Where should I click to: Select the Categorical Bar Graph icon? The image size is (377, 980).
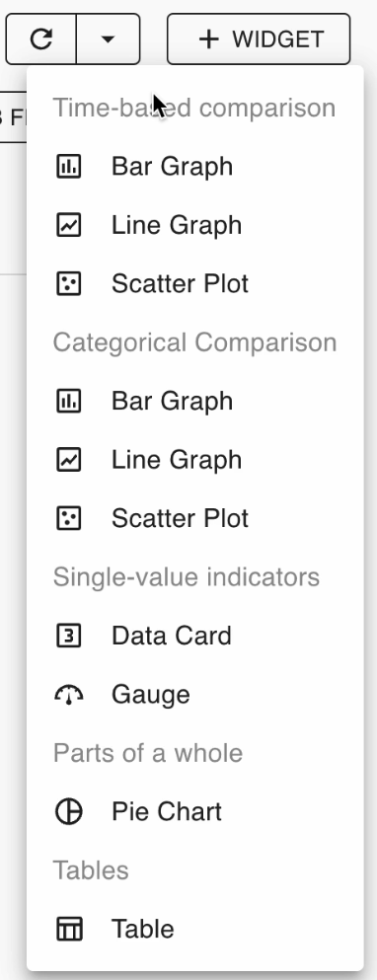tap(69, 402)
